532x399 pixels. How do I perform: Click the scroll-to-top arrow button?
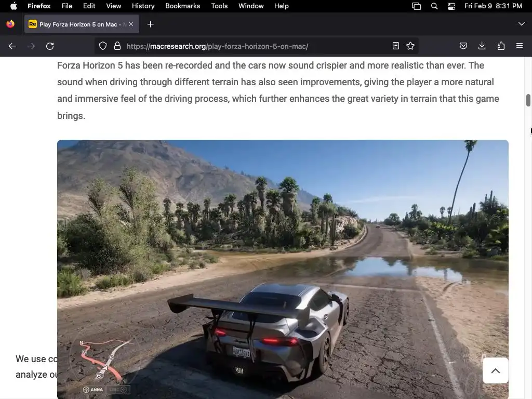(495, 370)
